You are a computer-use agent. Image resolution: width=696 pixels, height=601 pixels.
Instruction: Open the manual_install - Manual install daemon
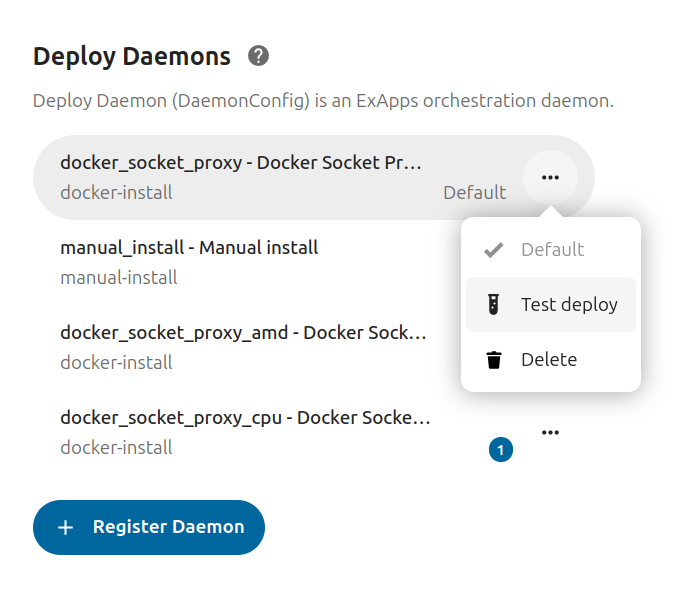point(189,247)
